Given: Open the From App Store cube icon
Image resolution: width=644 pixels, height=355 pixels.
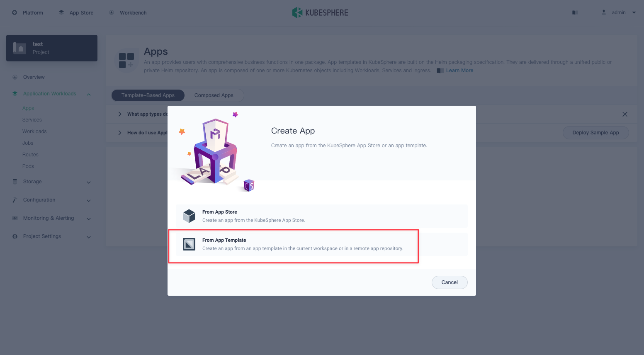Looking at the screenshot, I should pyautogui.click(x=189, y=216).
